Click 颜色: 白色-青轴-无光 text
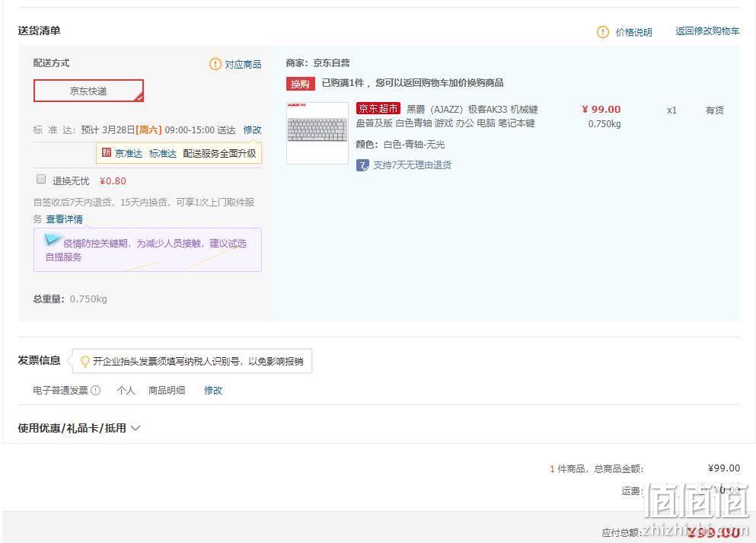The width and height of the screenshot is (756, 543). [400, 144]
